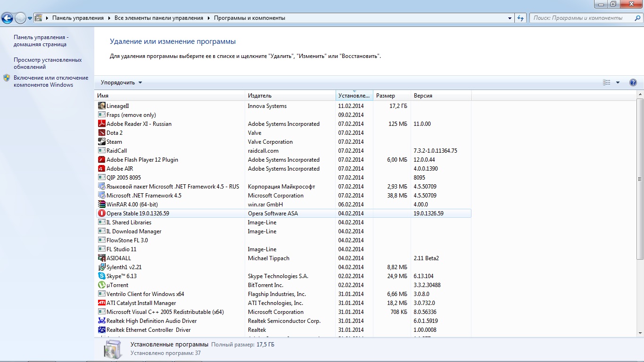Click Все элементы панели управления breadcrumb
644x362 pixels.
[x=159, y=18]
